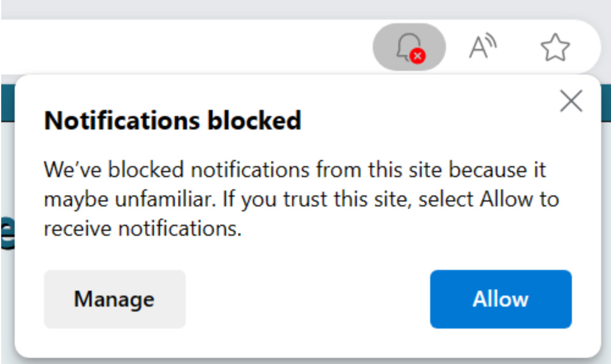The image size is (611, 364).
Task: Click the partial letter on page edge
Action: tap(8, 233)
